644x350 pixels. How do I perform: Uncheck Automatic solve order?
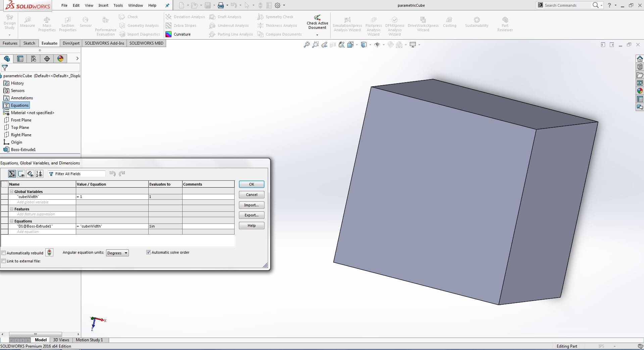click(148, 252)
